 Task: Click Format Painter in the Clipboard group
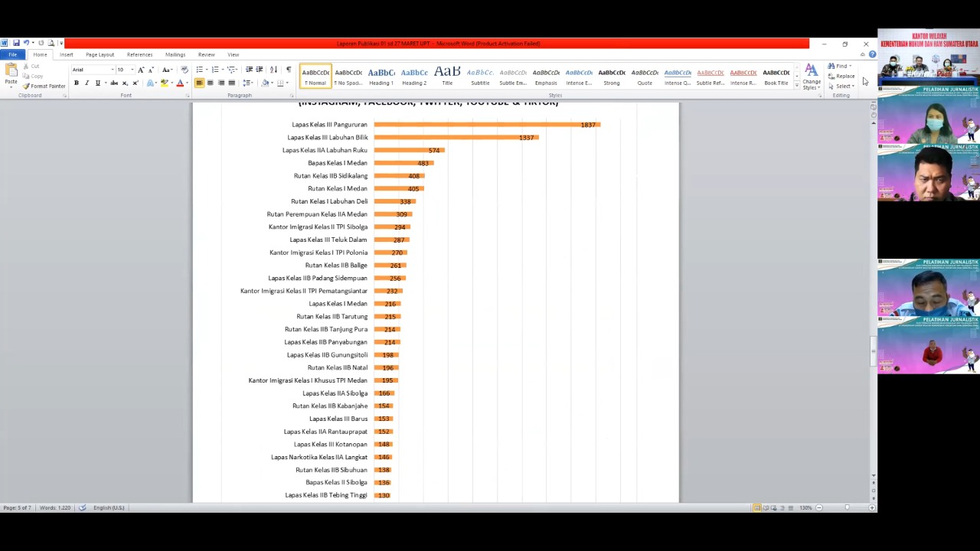pos(44,86)
